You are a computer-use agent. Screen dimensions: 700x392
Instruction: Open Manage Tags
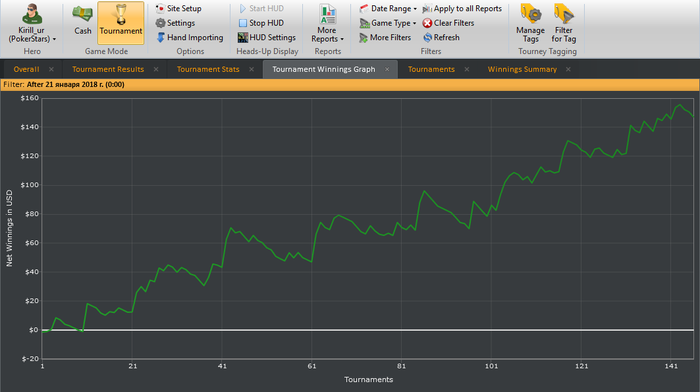(530, 23)
